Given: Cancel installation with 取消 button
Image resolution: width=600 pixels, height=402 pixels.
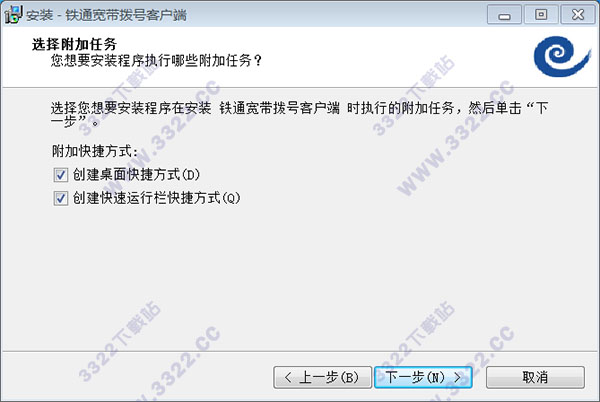Looking at the screenshot, I should (x=535, y=378).
